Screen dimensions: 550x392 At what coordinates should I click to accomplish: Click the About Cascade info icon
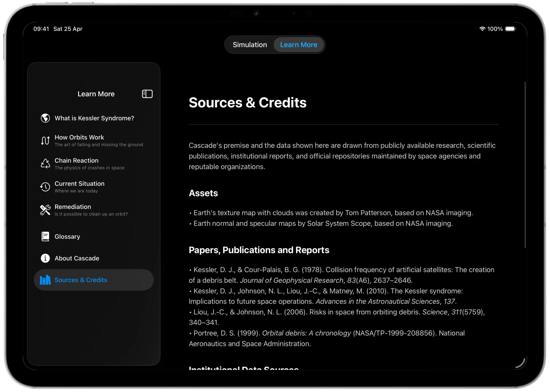[45, 258]
